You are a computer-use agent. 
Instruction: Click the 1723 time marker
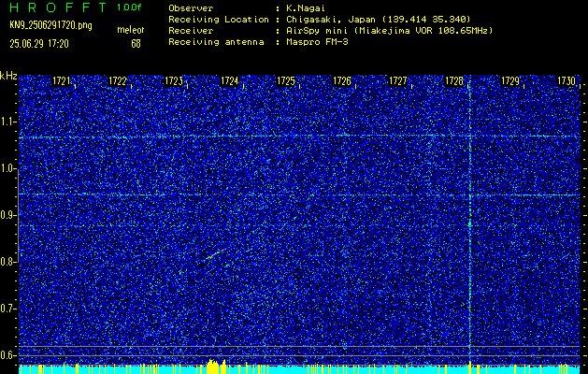click(x=174, y=80)
